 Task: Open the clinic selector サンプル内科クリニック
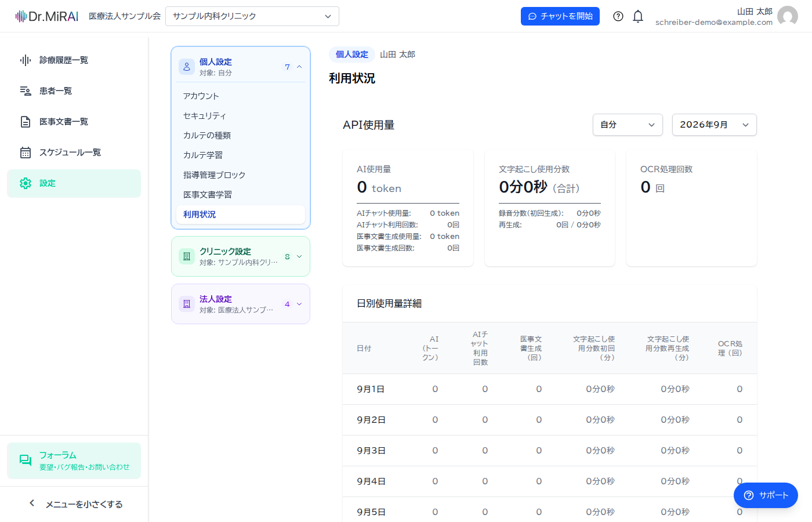click(252, 16)
